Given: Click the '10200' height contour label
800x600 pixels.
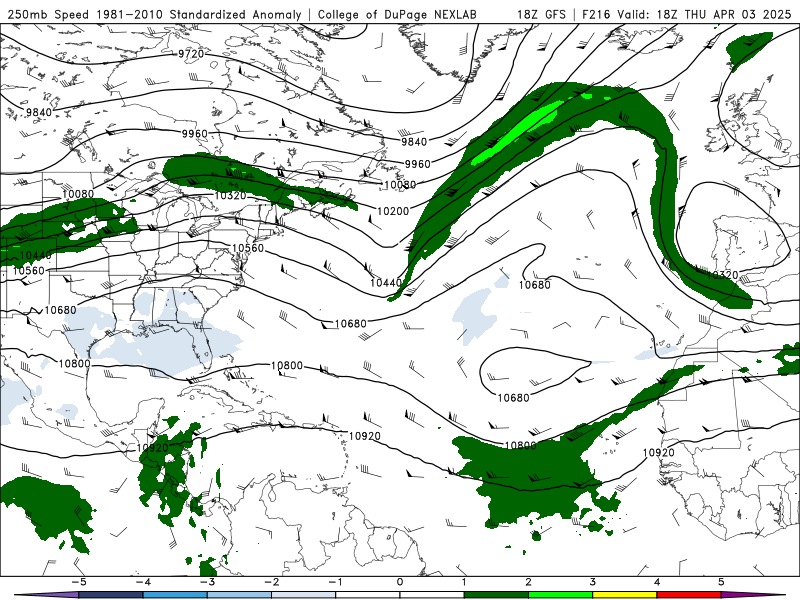Looking at the screenshot, I should 393,211.
